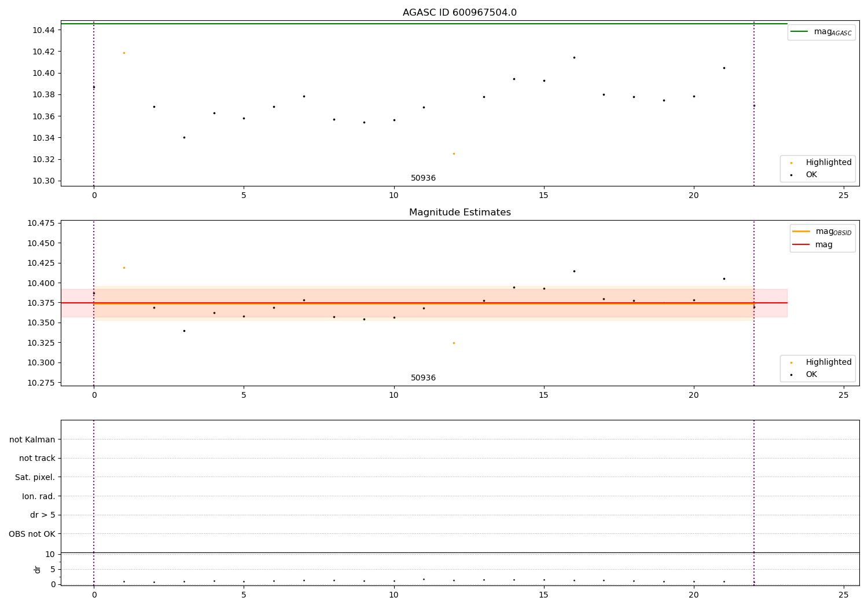
Task: Click the 'OBS not OK' axis label
Action: 32,534
